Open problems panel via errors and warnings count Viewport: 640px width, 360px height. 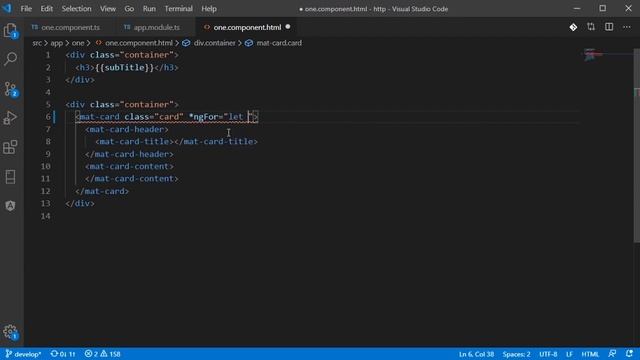(102, 354)
